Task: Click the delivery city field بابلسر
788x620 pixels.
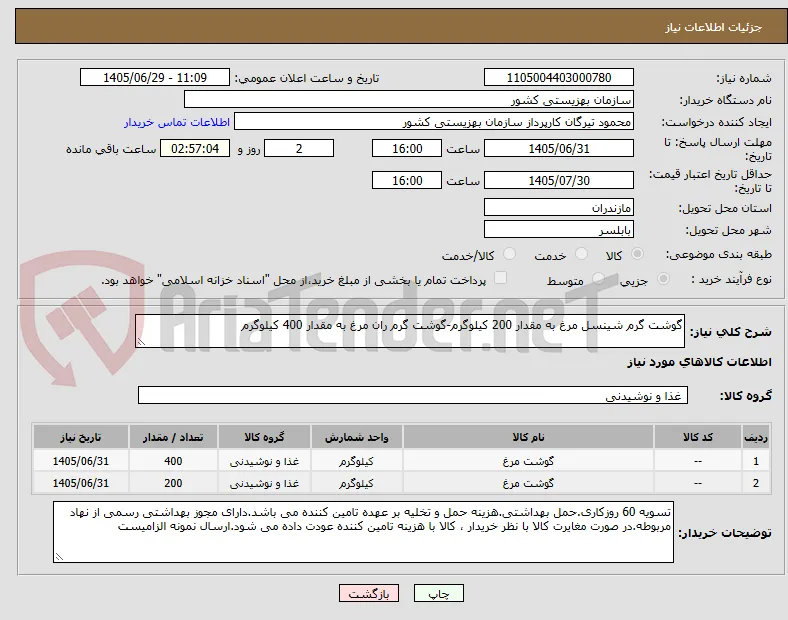Action: click(x=559, y=229)
